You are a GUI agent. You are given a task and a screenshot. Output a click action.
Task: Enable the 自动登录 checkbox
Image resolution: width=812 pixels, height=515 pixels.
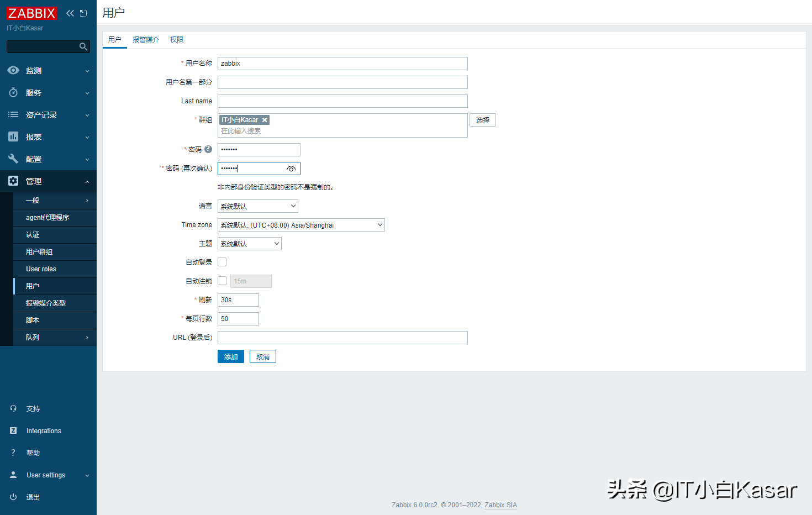pos(222,262)
